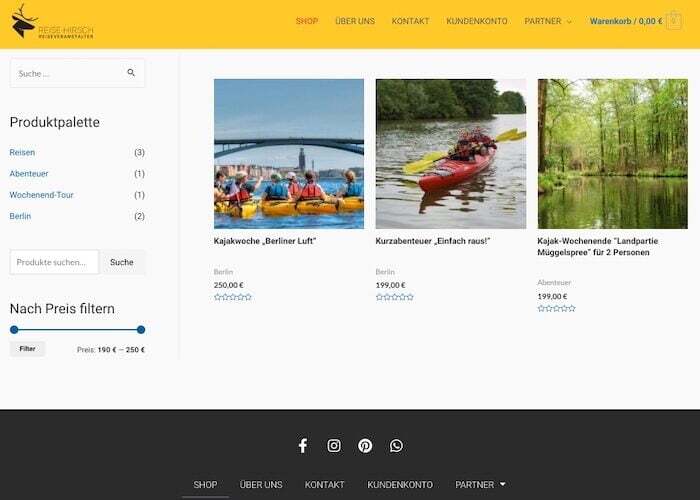Apply the price Filter button
Viewport: 700px width, 500px height.
pos(27,349)
